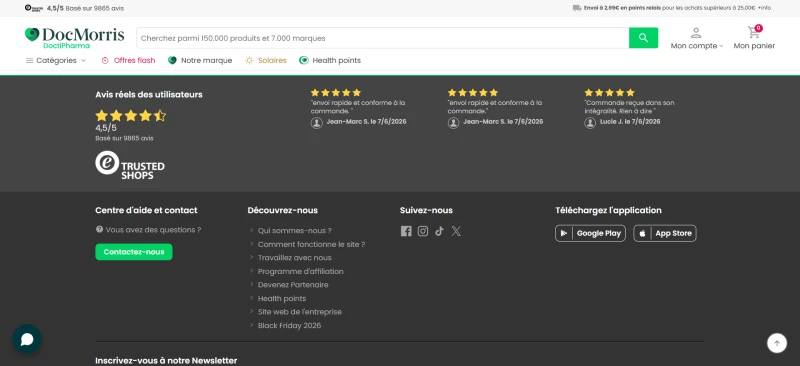Viewport: 800px width, 366px height.
Task: Click the Trusted Shops badge in the header
Action: click(34, 8)
